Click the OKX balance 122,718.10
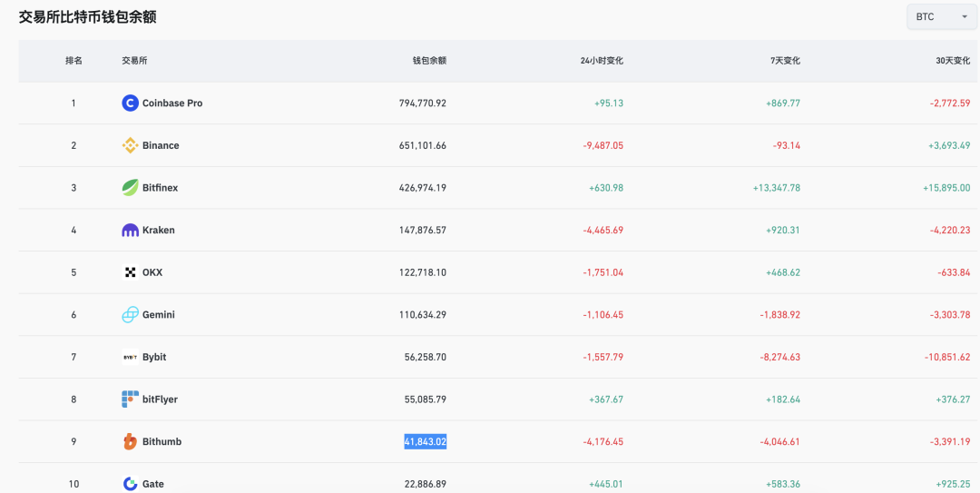This screenshot has width=980, height=493. [423, 272]
